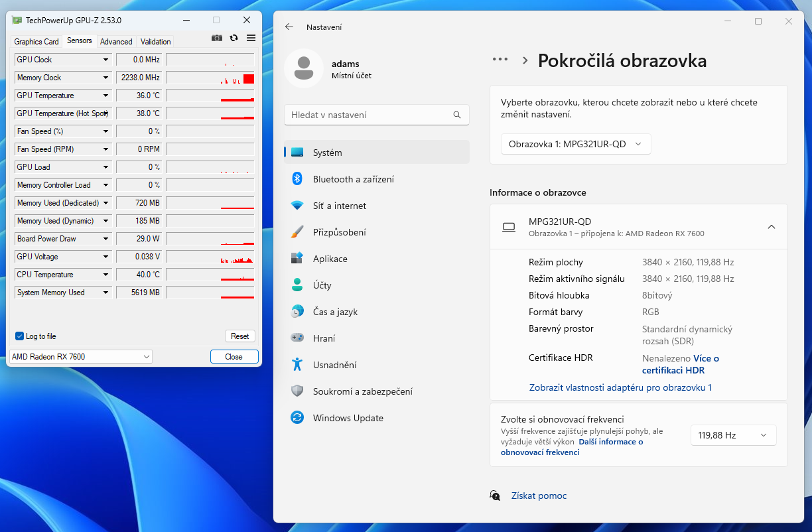Open the Obrazovka 1: MPG321UR-QD display dropdown
The width and height of the screenshot is (812, 532).
(576, 144)
